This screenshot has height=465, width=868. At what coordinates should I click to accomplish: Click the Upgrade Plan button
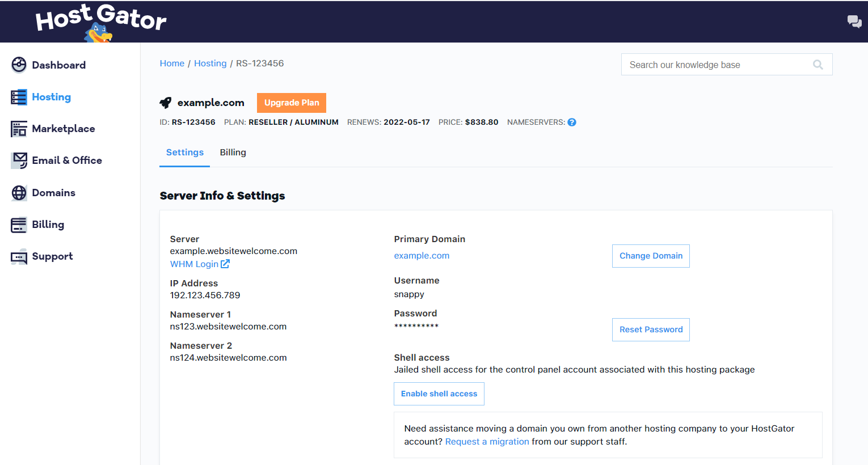[x=291, y=103]
